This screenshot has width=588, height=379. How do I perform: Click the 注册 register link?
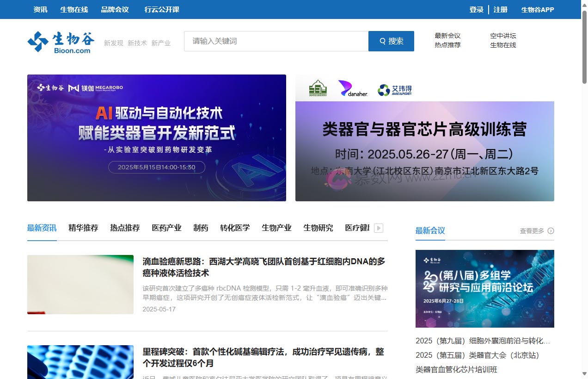[x=500, y=10]
